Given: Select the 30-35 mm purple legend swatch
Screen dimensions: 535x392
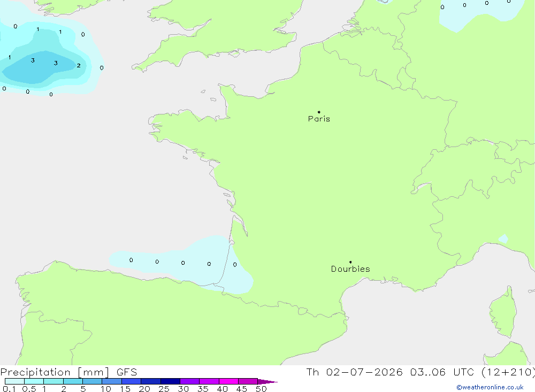Looking at the screenshot, I should click(190, 381).
